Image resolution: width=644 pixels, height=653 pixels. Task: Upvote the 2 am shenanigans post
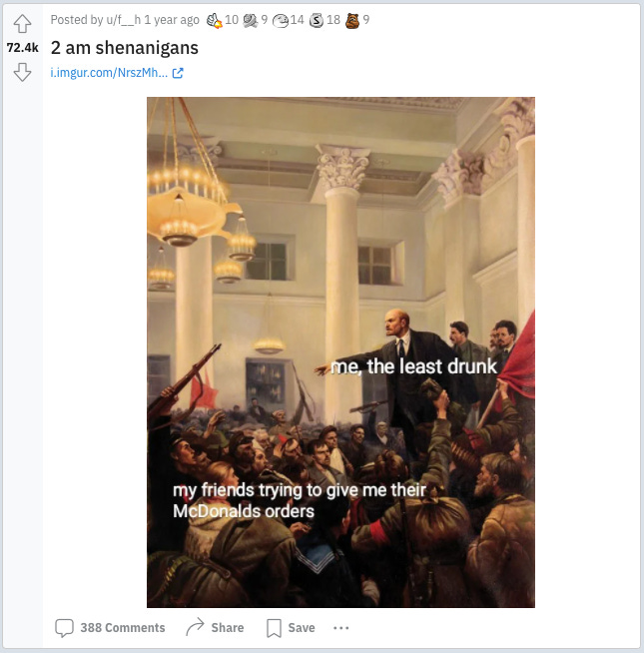point(22,24)
